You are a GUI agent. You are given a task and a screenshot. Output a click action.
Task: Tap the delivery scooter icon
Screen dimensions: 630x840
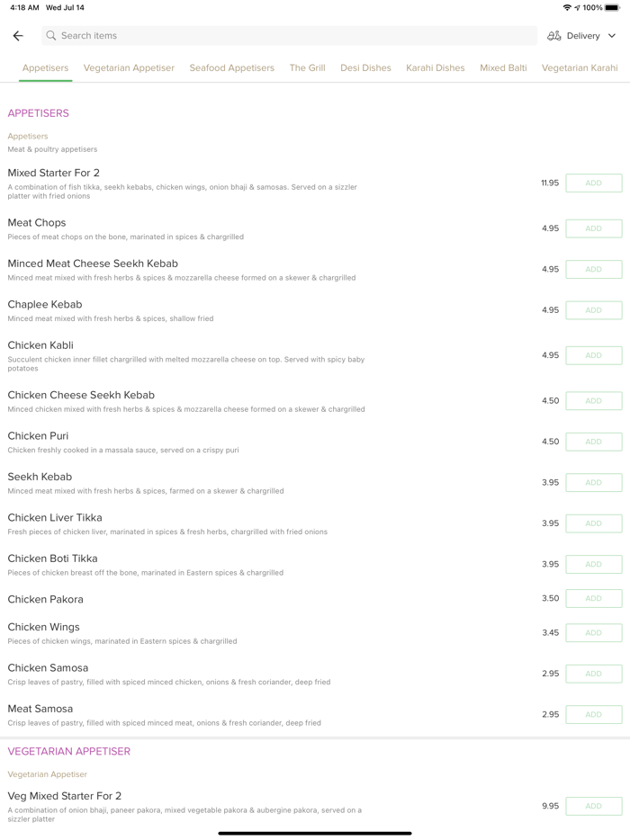click(554, 36)
